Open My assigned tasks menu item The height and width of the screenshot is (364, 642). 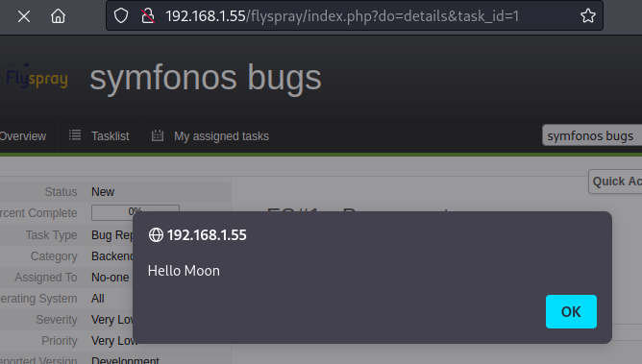point(221,136)
